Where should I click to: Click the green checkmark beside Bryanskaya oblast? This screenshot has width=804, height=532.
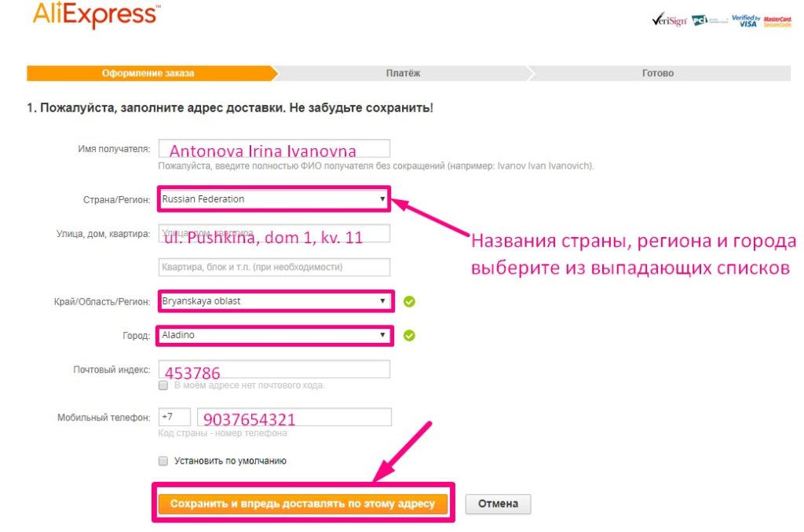click(x=409, y=301)
